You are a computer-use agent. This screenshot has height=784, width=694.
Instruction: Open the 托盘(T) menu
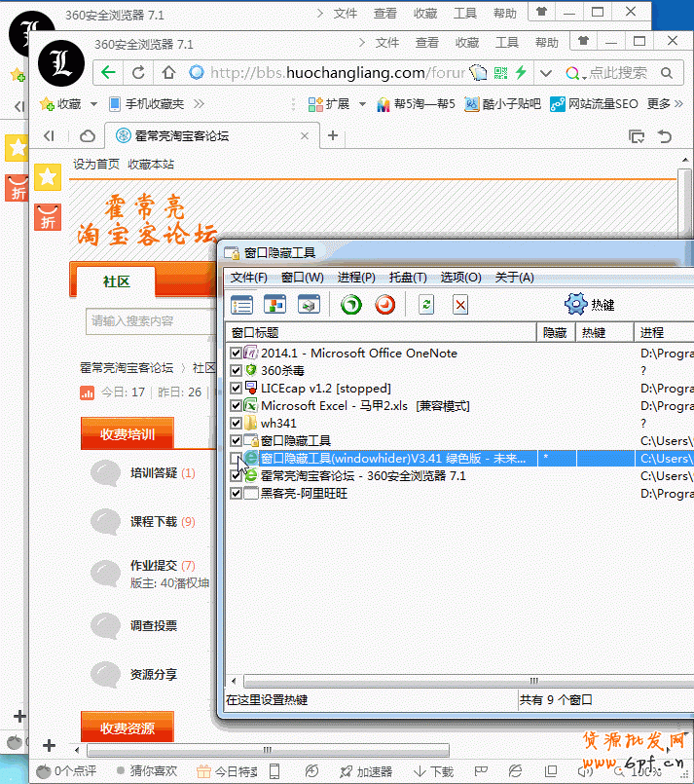click(x=408, y=277)
